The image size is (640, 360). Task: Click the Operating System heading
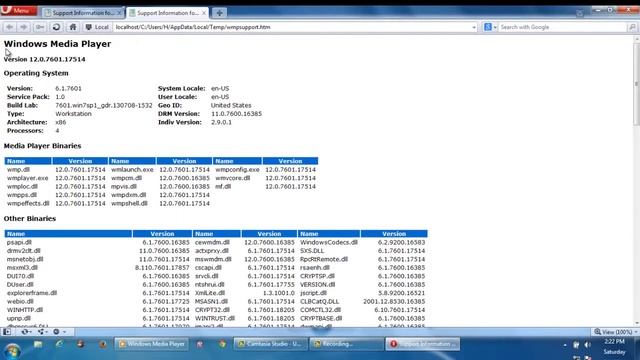click(x=36, y=73)
